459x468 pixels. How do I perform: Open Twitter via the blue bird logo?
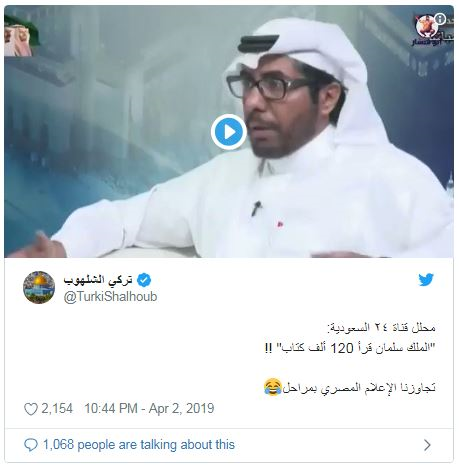click(x=426, y=279)
